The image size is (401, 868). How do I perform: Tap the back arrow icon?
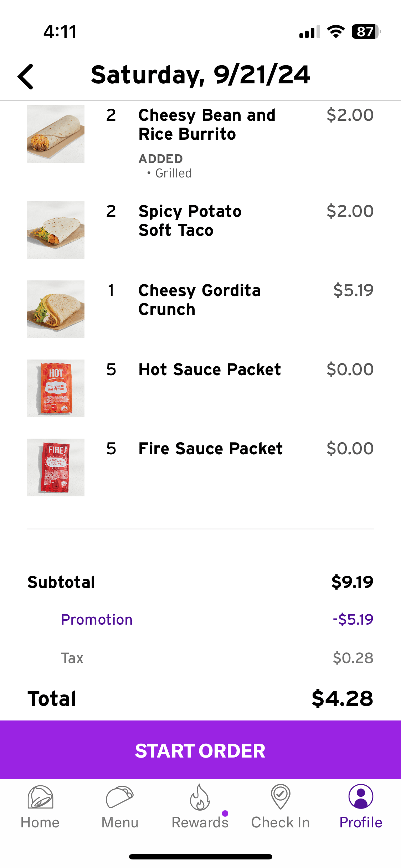[26, 76]
